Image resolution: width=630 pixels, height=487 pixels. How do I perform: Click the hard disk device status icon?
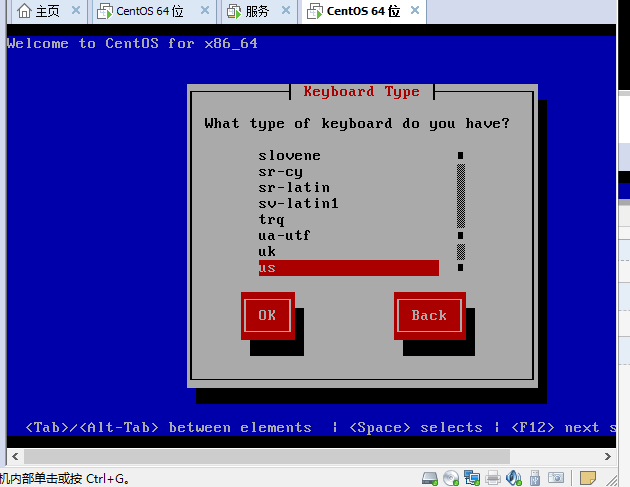coord(430,478)
